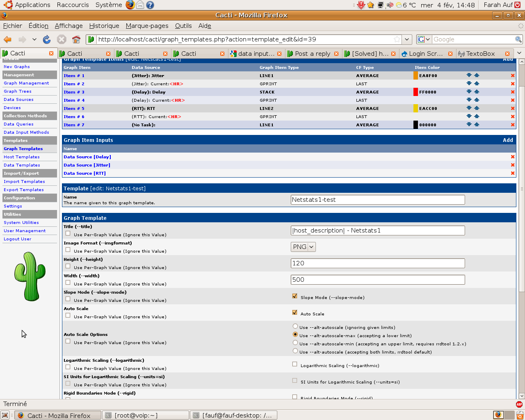The height and width of the screenshot is (420, 525).
Task: Open the URL bar history dropdown
Action: (407, 39)
